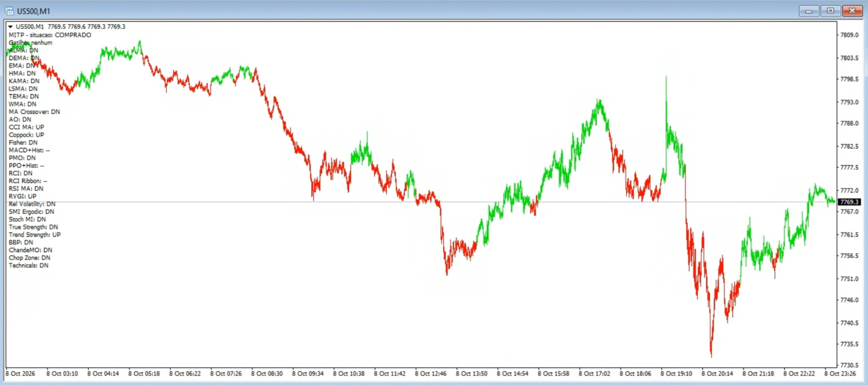This screenshot has width=868, height=385.
Task: Click the "RCI Ribbon: --" indicator label
Action: (28, 181)
